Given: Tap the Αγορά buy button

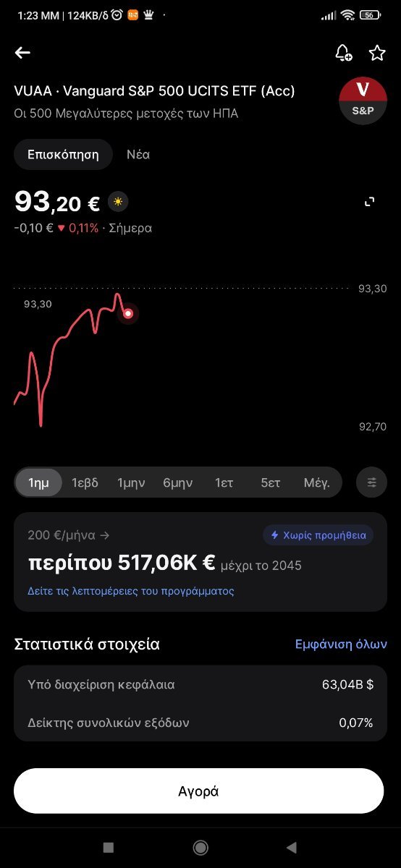Looking at the screenshot, I should (x=199, y=791).
